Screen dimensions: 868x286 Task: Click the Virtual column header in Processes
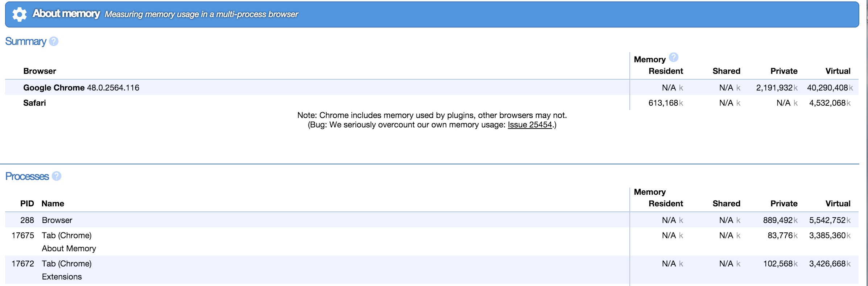838,203
